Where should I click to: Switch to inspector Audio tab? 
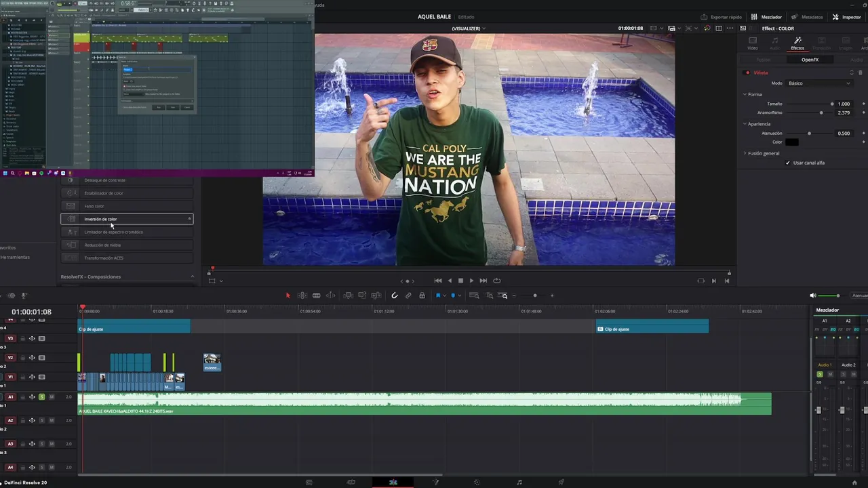point(775,43)
